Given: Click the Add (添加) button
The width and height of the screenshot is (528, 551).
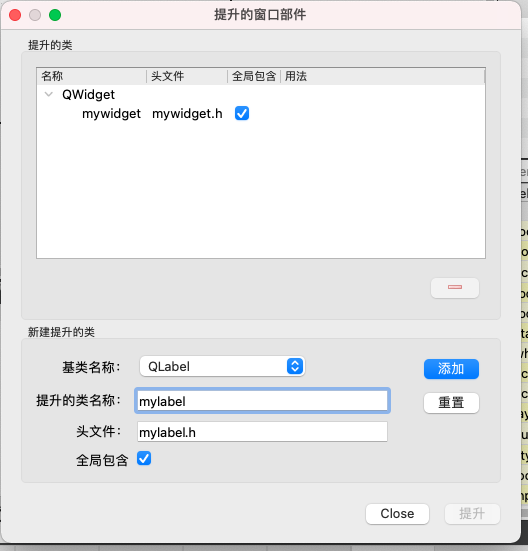Looking at the screenshot, I should (451, 369).
